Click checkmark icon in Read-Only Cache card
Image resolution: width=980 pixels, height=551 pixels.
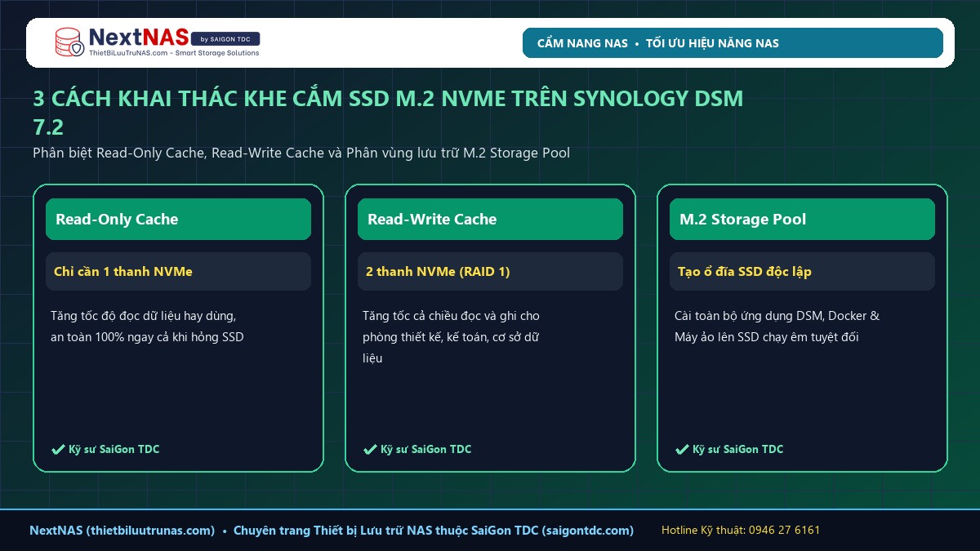[58, 449]
